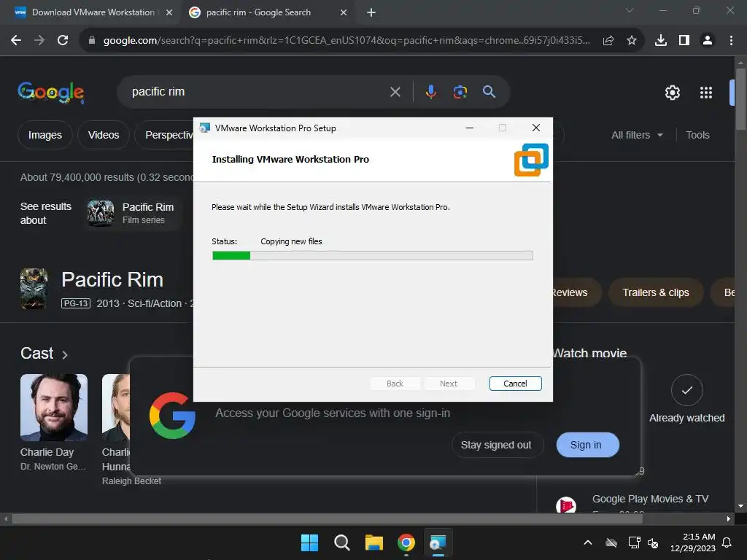Open notification bell in taskbar
This screenshot has height=560, width=747.
[727, 542]
